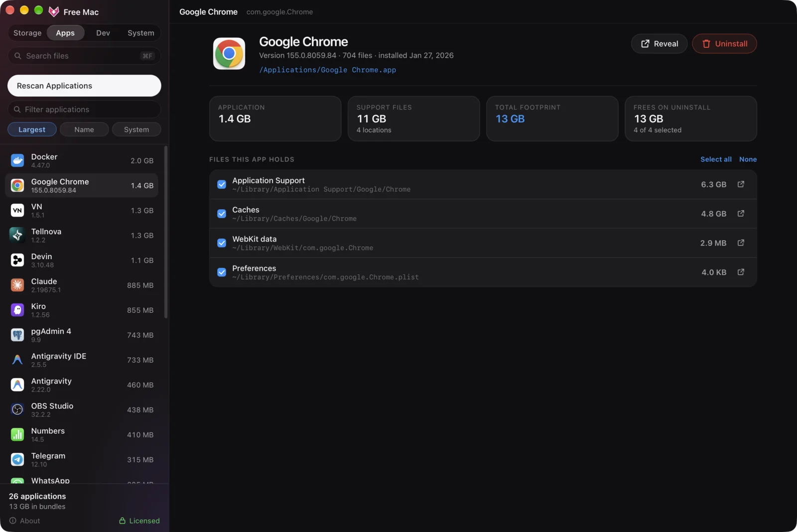Click the Rescan Applications button
Image resolution: width=797 pixels, height=532 pixels.
pyautogui.click(x=84, y=86)
